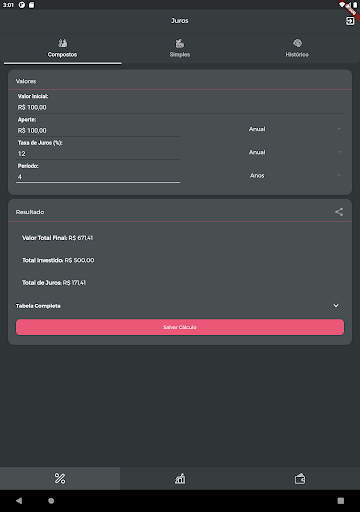The width and height of the screenshot is (360, 512).
Task: Open the period unit dropdown showing Anos
Action: pos(295,176)
